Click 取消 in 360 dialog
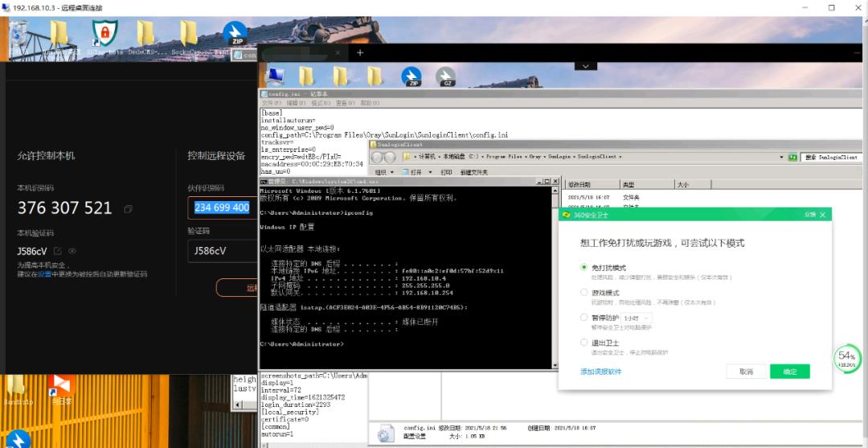868x448 pixels. tap(746, 372)
